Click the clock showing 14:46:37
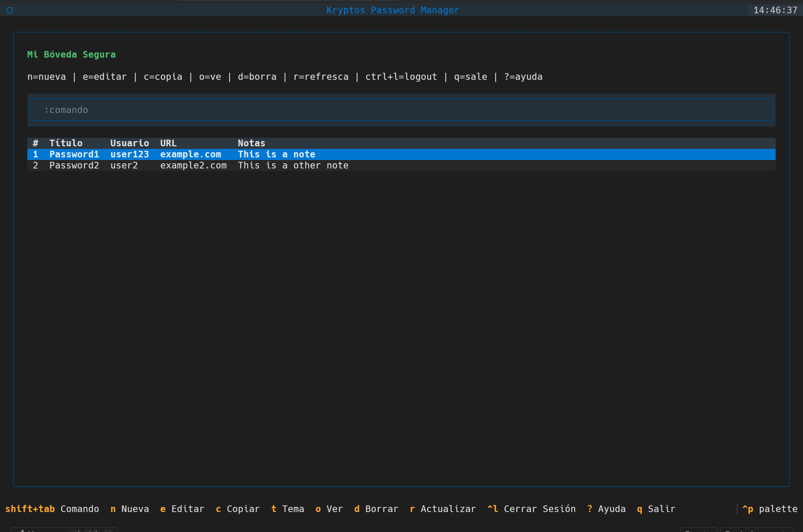 pos(775,10)
